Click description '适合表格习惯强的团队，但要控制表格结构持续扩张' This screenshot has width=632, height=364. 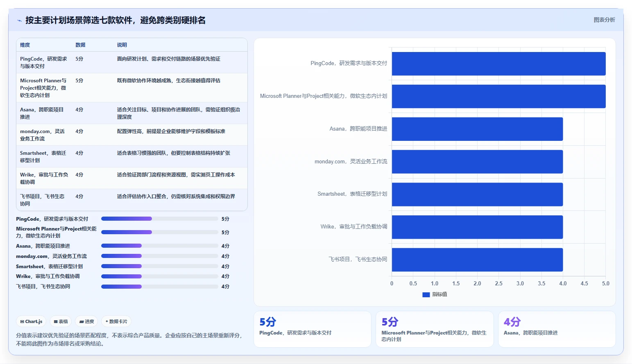point(173,153)
